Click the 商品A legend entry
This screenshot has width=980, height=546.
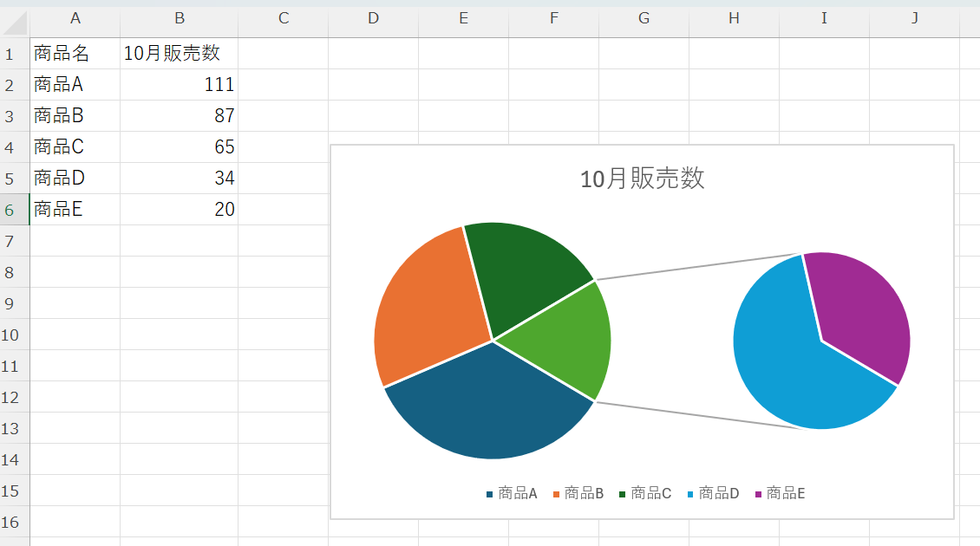pyautogui.click(x=516, y=493)
